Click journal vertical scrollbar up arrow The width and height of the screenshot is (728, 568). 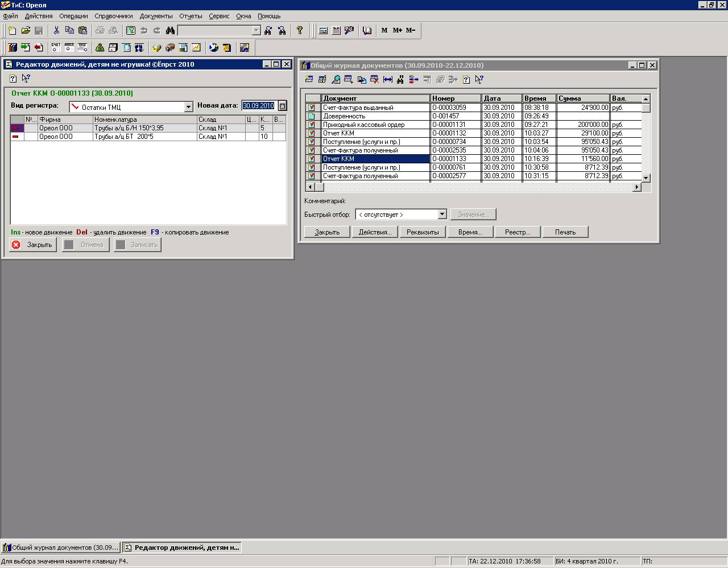[646, 99]
